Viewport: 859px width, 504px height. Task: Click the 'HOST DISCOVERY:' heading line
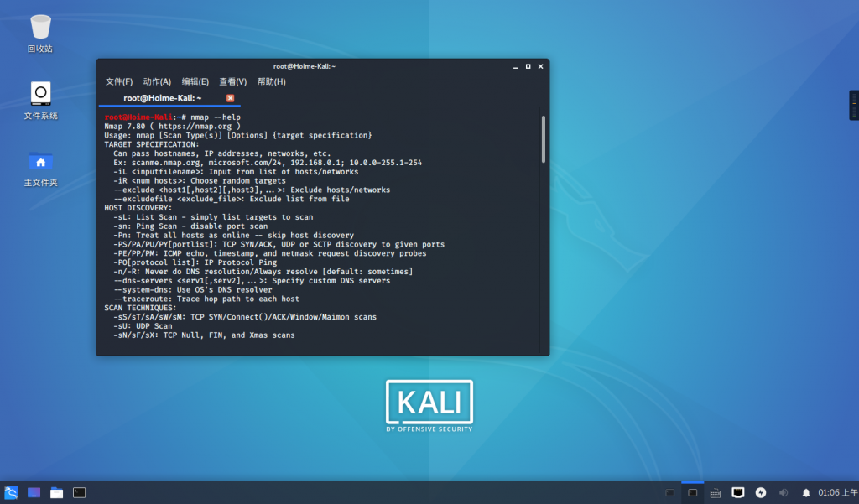coord(138,208)
